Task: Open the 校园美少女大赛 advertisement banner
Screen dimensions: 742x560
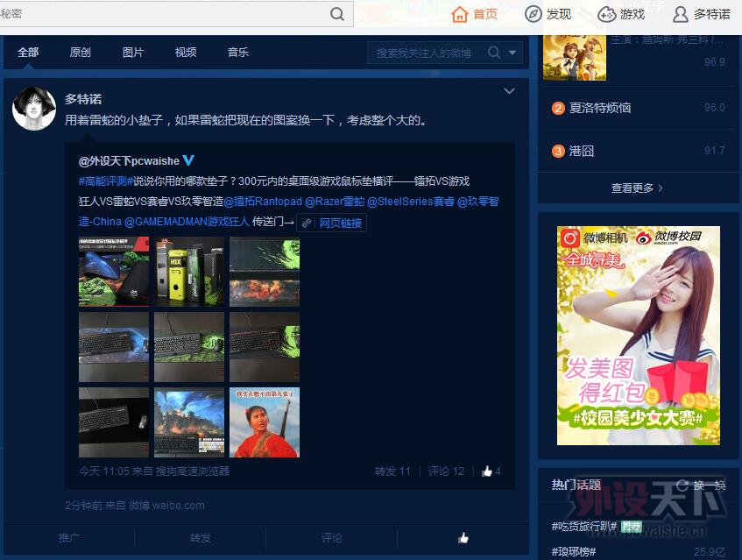Action: click(x=639, y=336)
